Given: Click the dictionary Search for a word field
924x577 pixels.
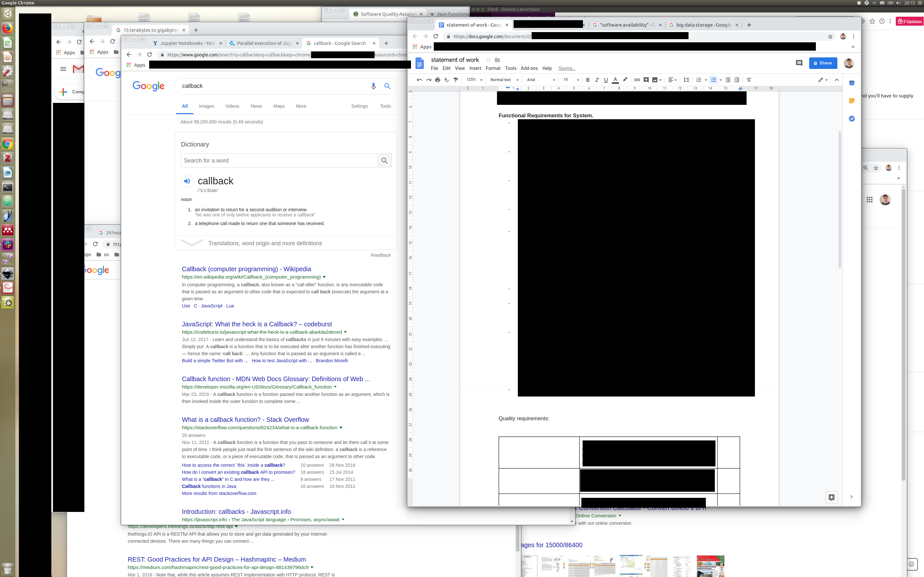Looking at the screenshot, I should (x=279, y=161).
